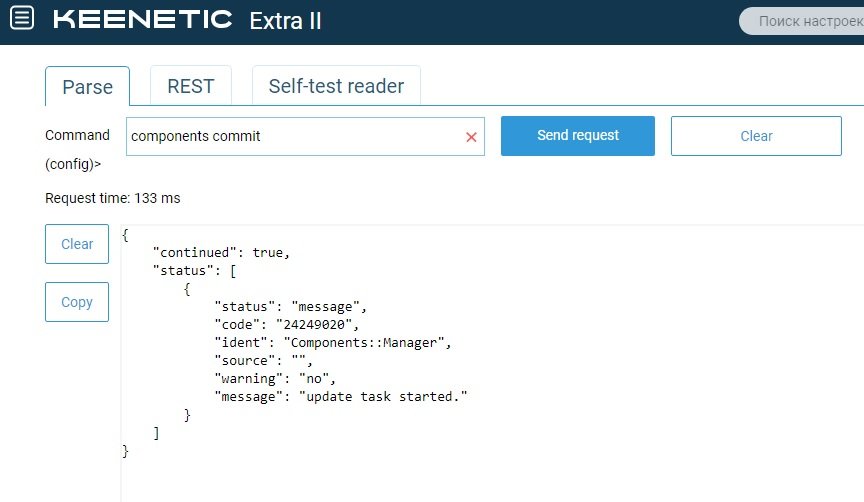The height and width of the screenshot is (502, 864).
Task: Click the "update task started." message line
Action: pyautogui.click(x=341, y=397)
